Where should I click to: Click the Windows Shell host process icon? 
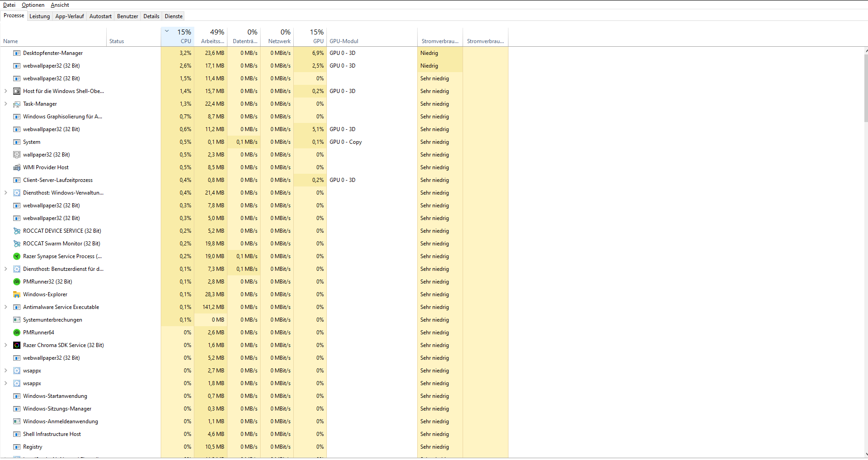point(17,91)
